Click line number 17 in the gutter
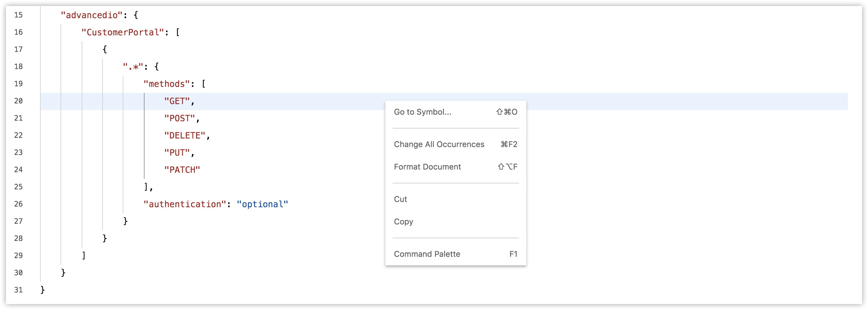Image resolution: width=868 pixels, height=310 pixels. [x=19, y=50]
